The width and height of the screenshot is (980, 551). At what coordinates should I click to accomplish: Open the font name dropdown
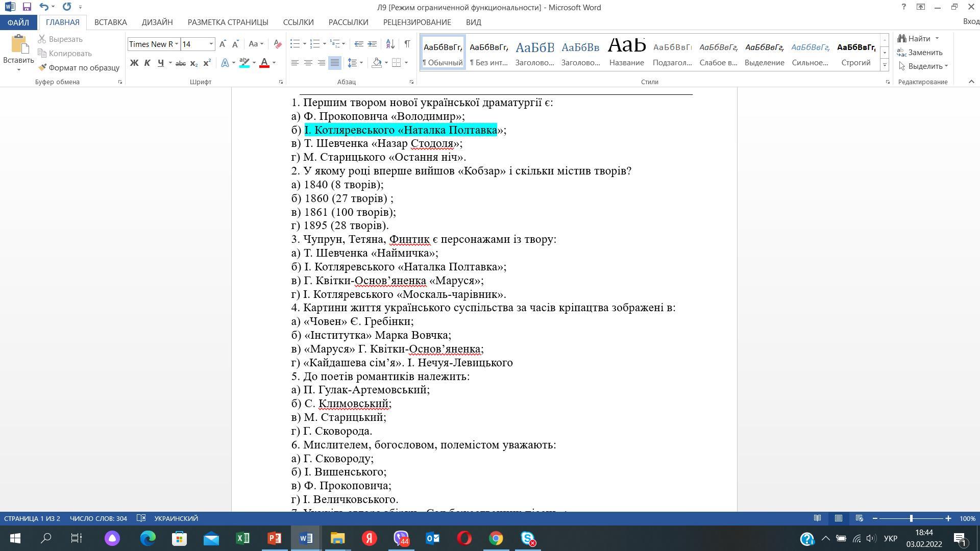(x=177, y=44)
